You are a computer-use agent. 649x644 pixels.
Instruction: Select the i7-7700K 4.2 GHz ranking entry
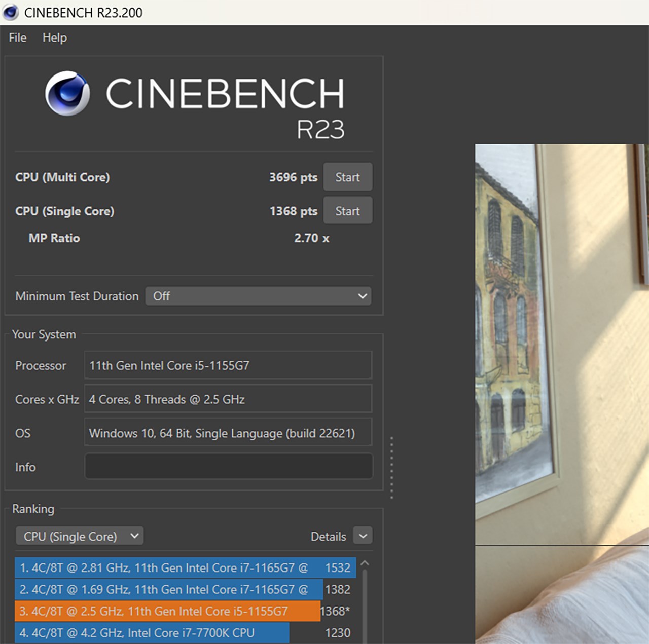(x=152, y=633)
